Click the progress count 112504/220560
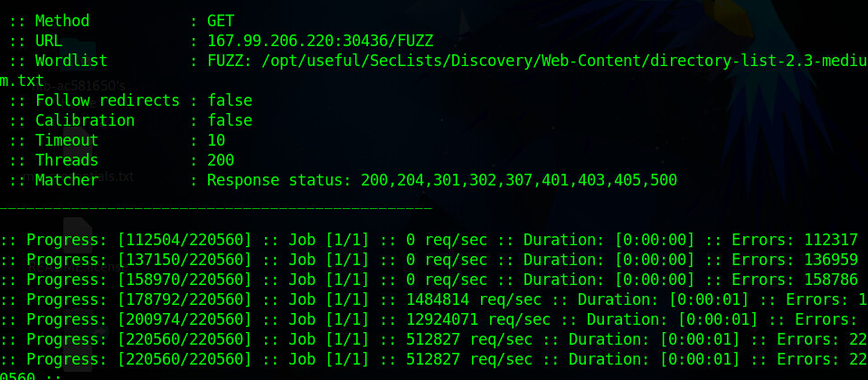This screenshot has width=868, height=380. pos(184,240)
